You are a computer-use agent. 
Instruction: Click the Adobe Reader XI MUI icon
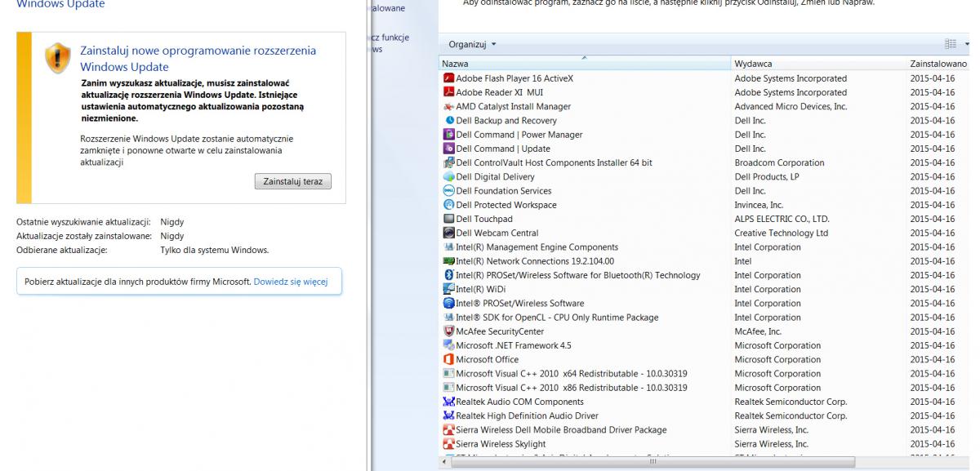point(448,92)
